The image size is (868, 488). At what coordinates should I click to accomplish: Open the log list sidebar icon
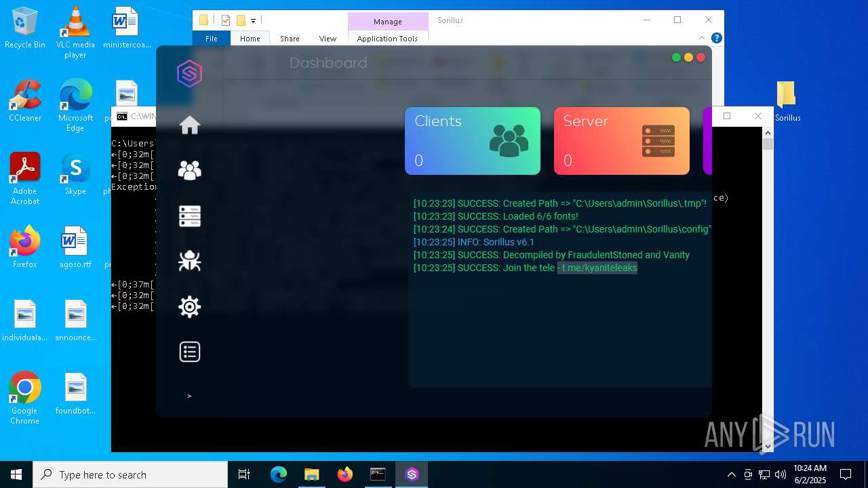190,352
